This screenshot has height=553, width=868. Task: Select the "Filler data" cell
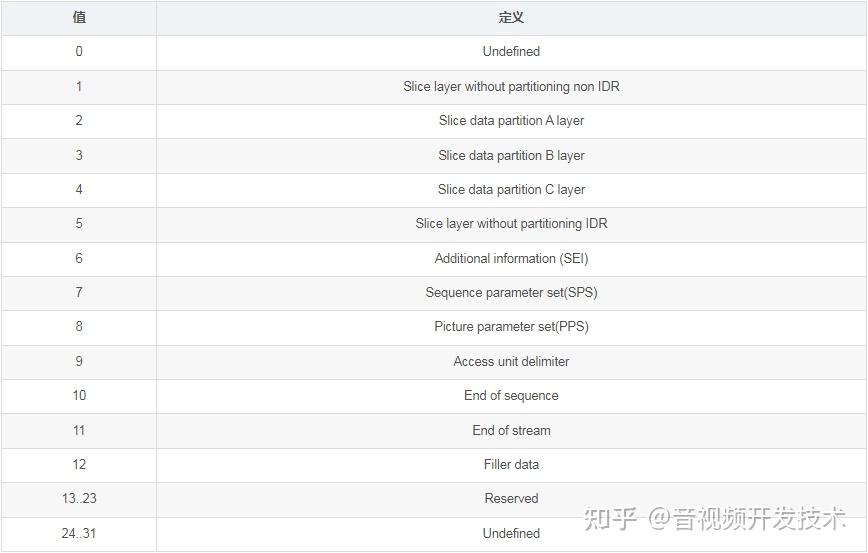(511, 465)
